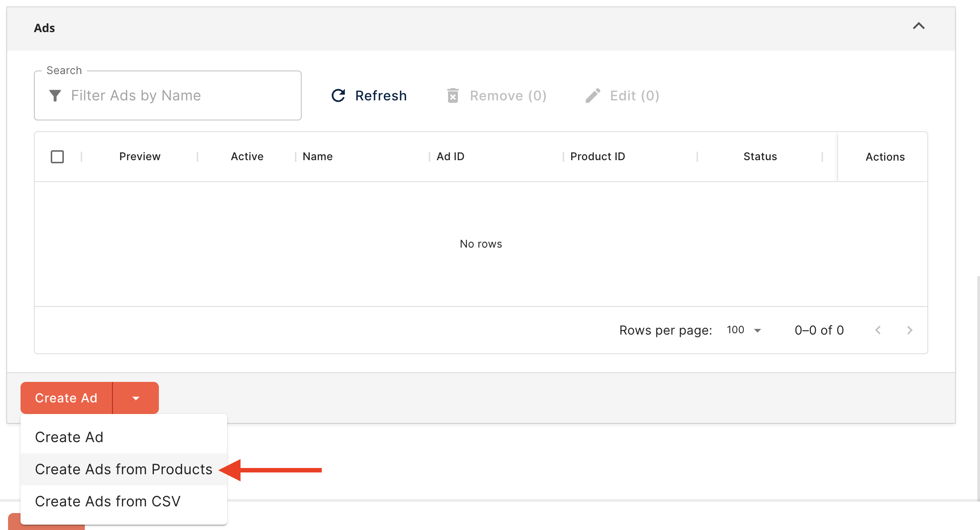Sort by the Product ID column header

pos(598,157)
